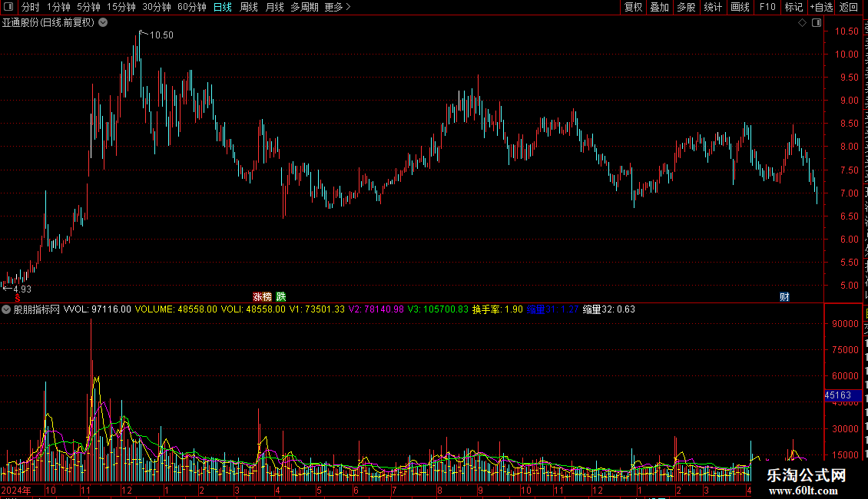868x499 pixels.
Task: Switch to 周线 weekly chart
Action: coord(249,7)
